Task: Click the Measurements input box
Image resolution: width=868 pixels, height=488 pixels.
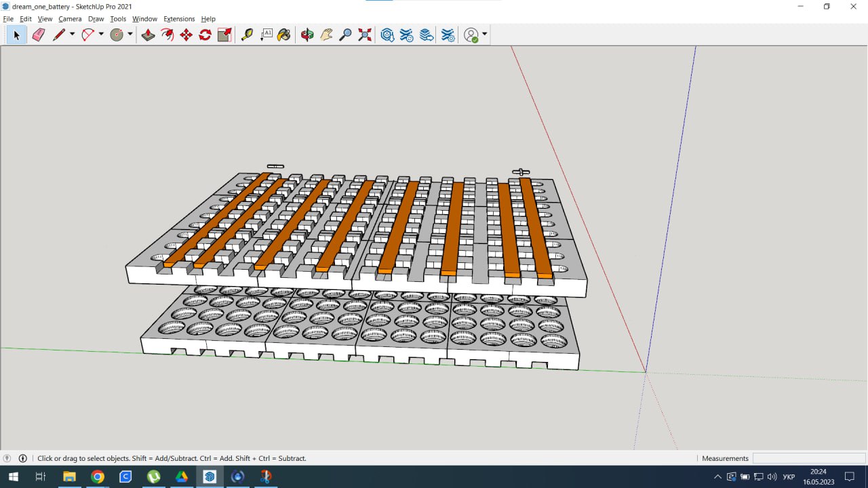Action: pyautogui.click(x=808, y=458)
